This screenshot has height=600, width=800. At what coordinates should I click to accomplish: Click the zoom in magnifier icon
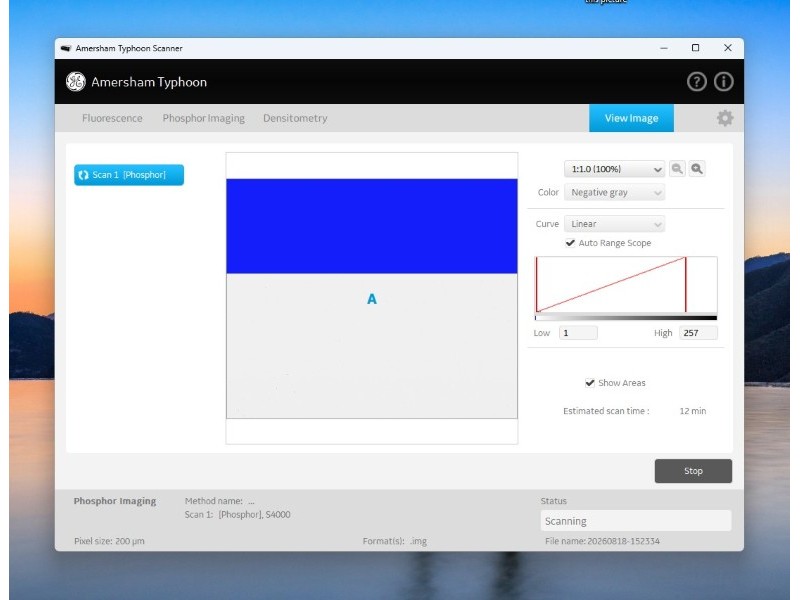coord(697,168)
